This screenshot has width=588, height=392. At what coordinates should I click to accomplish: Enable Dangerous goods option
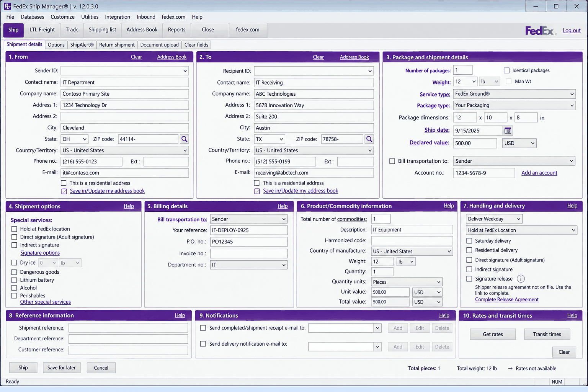pos(14,272)
